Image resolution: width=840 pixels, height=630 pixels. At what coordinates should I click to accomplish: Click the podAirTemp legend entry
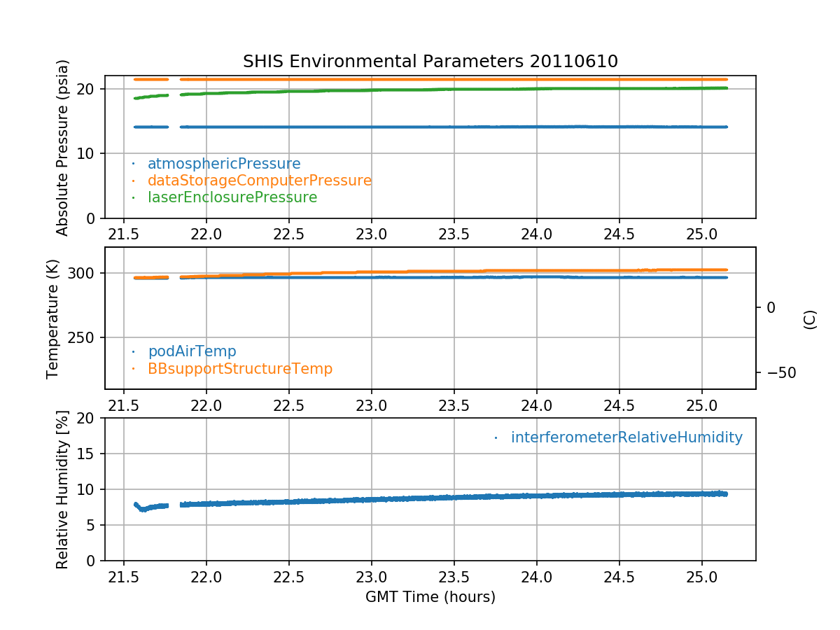(x=192, y=351)
